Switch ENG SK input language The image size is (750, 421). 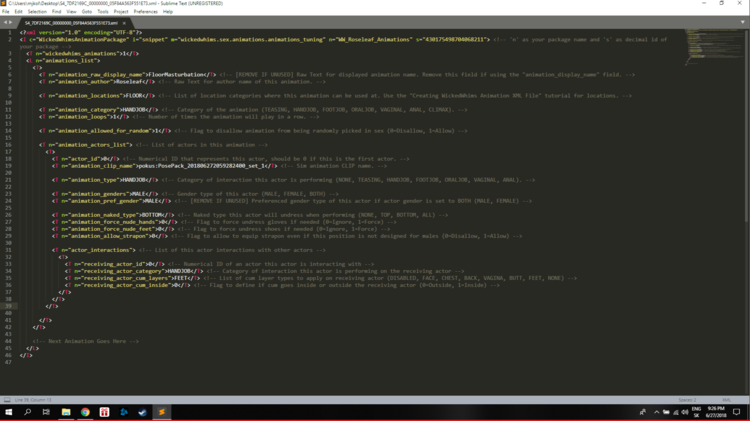696,412
